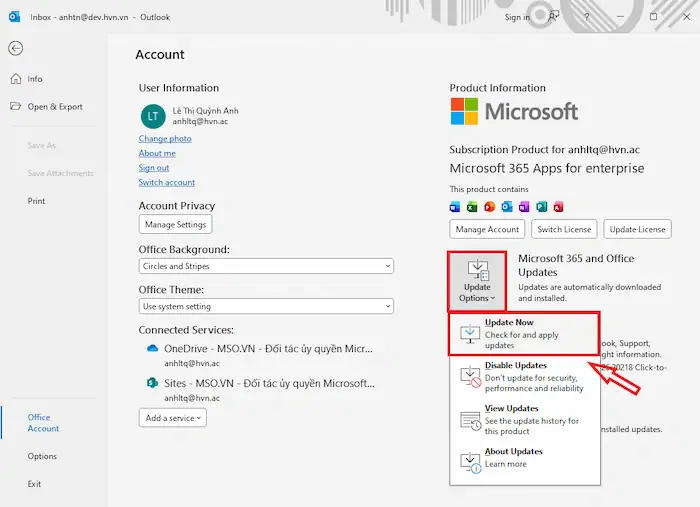The height and width of the screenshot is (507, 700).
Task: Click the Sites - MSO.VN service entry
Action: coord(261,390)
